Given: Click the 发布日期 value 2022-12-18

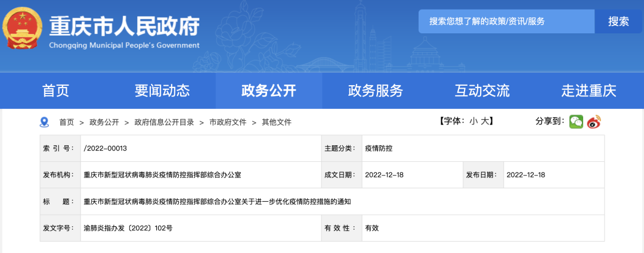Looking at the screenshot, I should 526,175.
